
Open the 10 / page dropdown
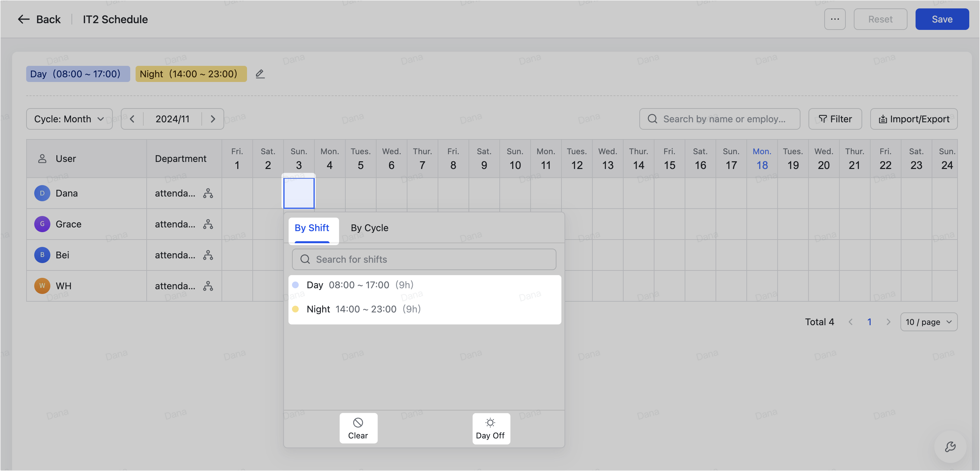pos(928,322)
